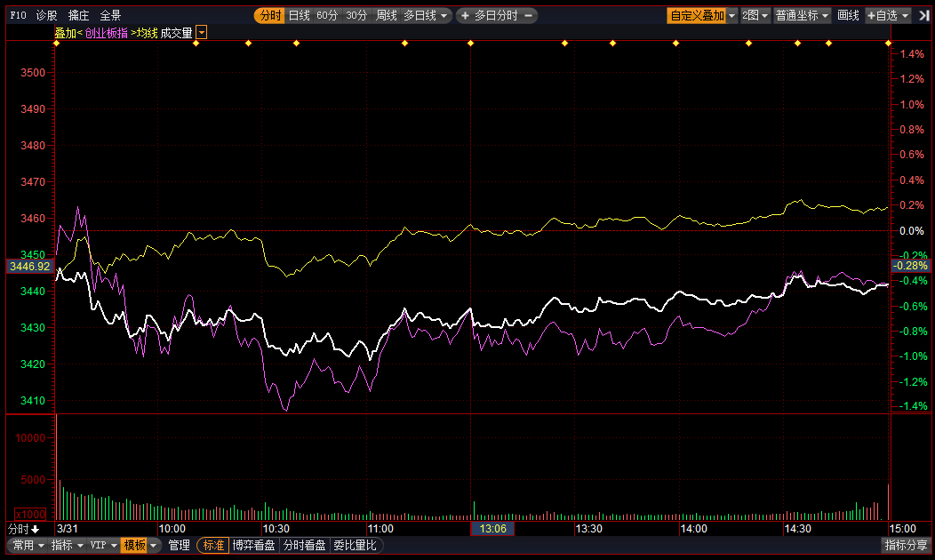The image size is (935, 560).
Task: Toggle the 自定义叠加 overlay button
Action: click(x=697, y=16)
